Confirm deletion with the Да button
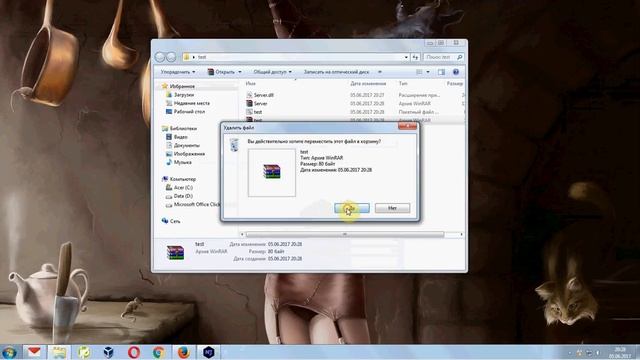Image resolution: width=640 pixels, height=360 pixels. click(x=352, y=208)
